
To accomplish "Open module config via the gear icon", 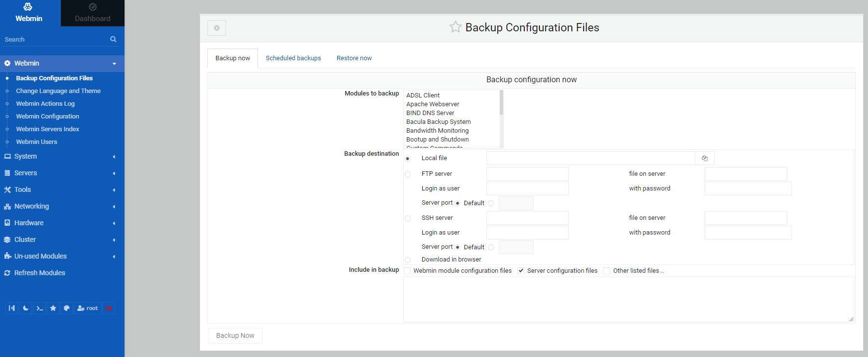I will pos(217,28).
